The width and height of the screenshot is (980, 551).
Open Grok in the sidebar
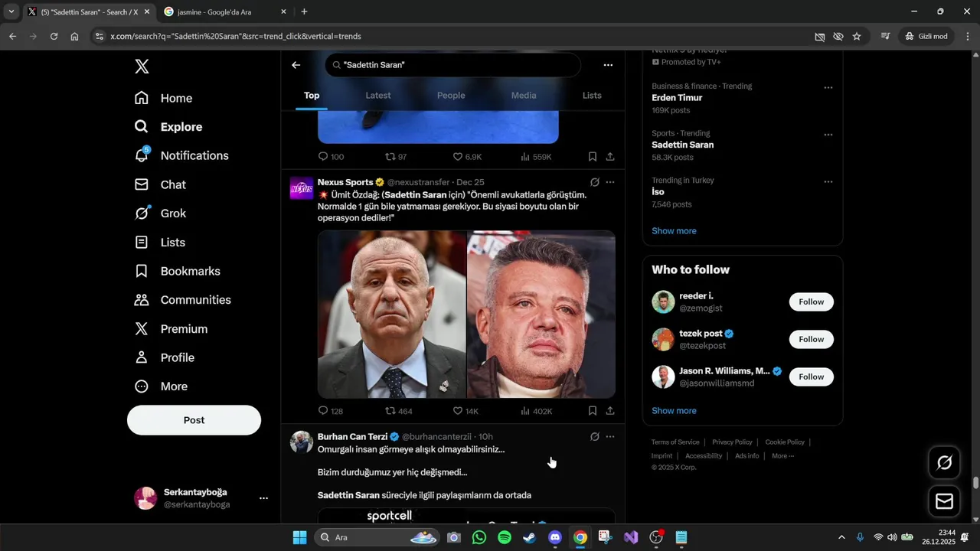[160, 214]
